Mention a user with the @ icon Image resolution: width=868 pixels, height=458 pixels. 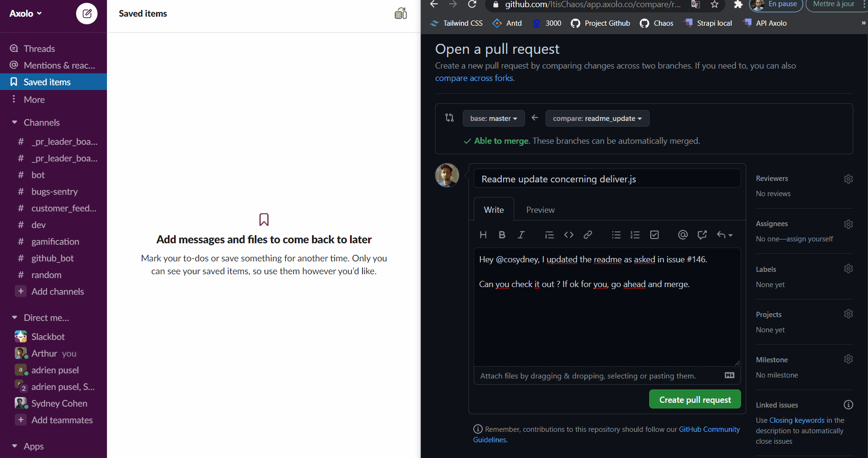coord(683,235)
